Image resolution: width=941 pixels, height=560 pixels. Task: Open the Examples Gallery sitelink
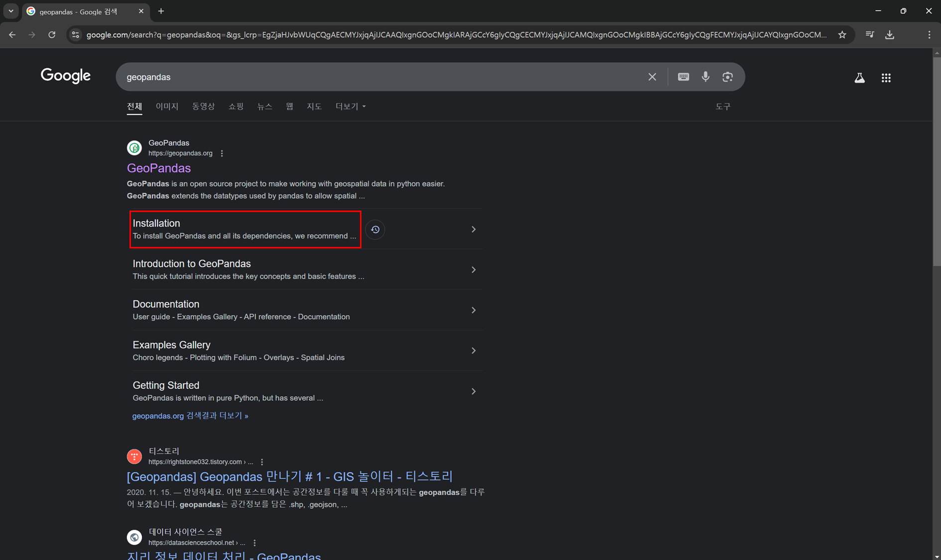tap(171, 345)
